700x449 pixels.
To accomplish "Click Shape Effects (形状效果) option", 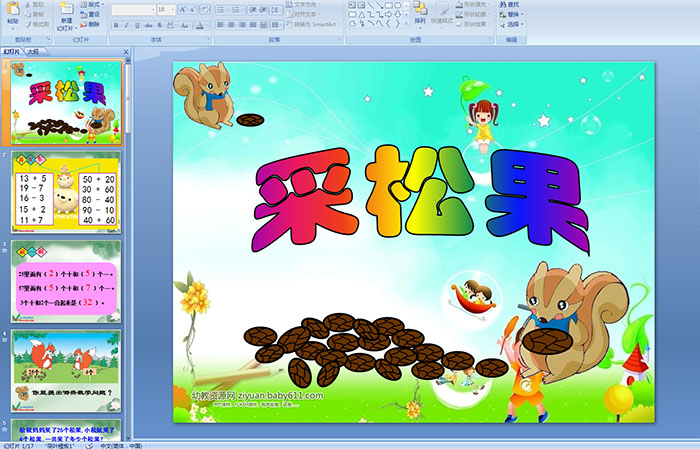I will (473, 24).
